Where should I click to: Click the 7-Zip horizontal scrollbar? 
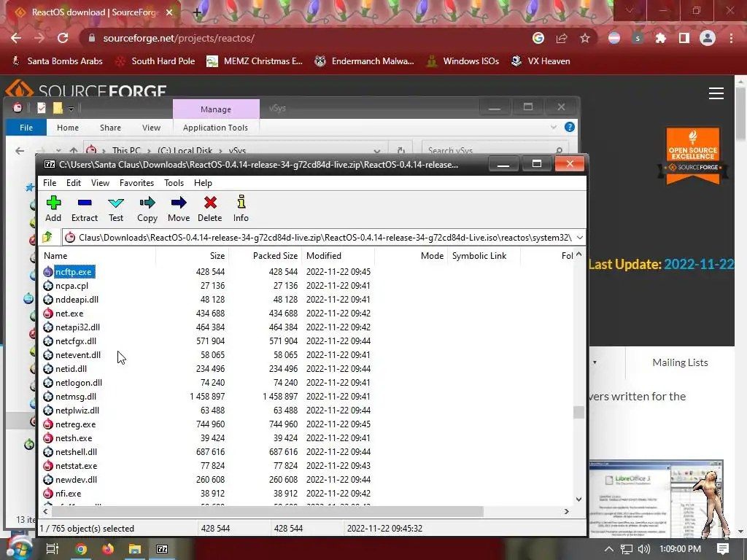coord(267,511)
